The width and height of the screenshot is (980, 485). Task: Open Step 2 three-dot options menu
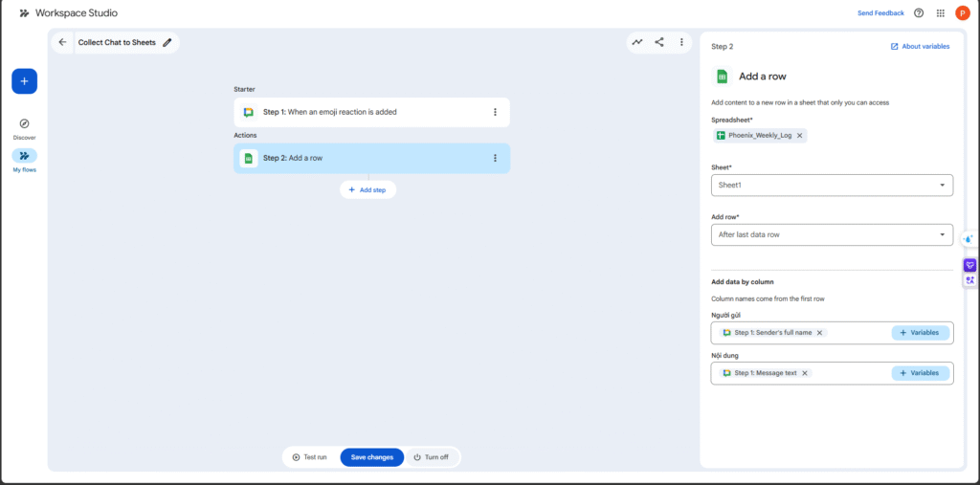click(x=495, y=158)
